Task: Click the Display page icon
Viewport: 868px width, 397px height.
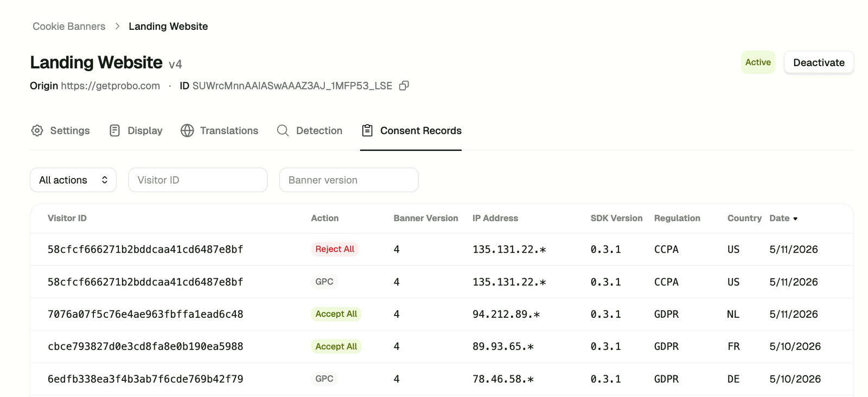Action: 114,131
